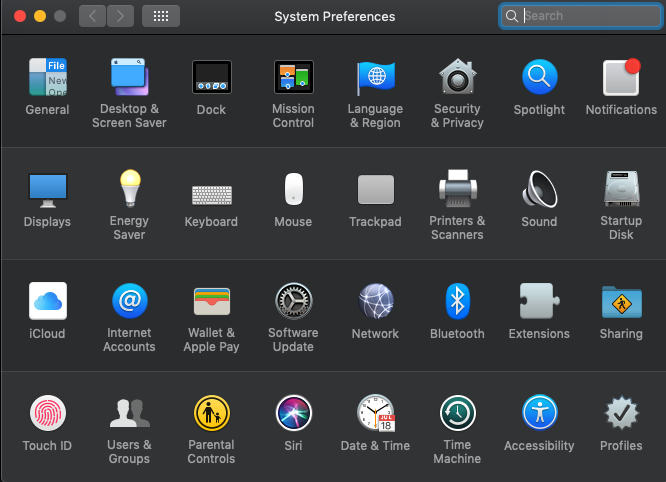The image size is (666, 482).
Task: Open Mouse preferences icon
Action: (293, 189)
